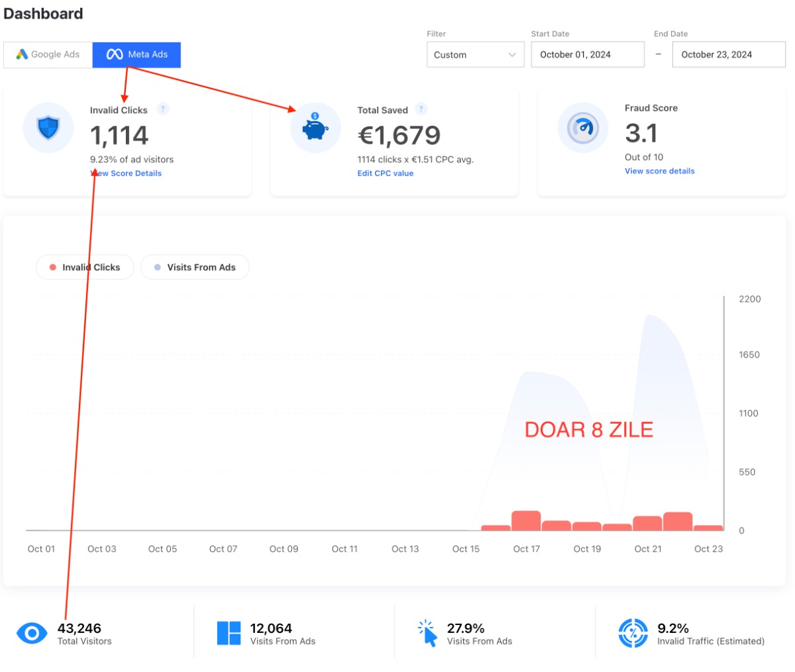This screenshot has width=795, height=672.
Task: Click the 2200 y-axis label
Action: pos(750,299)
